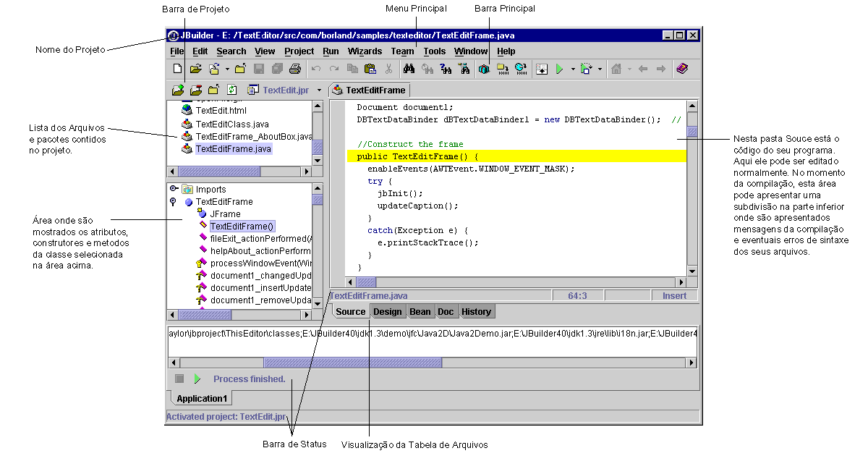Click the globe build icon in main toolbar
868x469 pixels.
point(521,69)
